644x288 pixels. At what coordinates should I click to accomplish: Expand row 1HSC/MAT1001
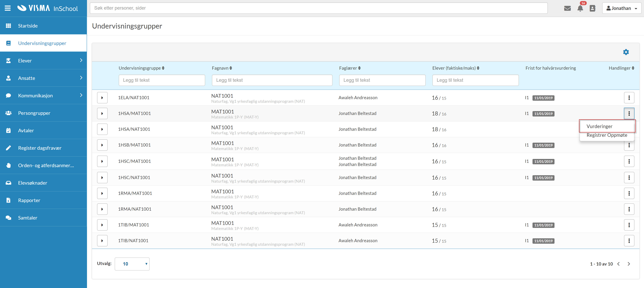[x=102, y=161]
